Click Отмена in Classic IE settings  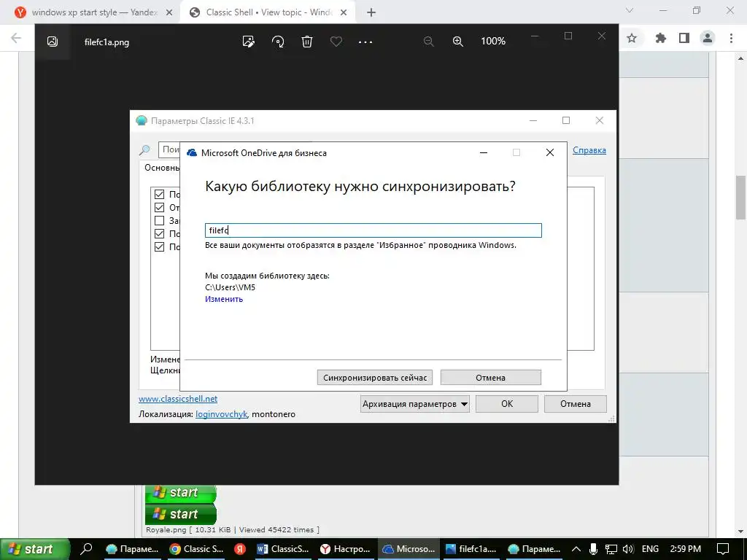(576, 404)
